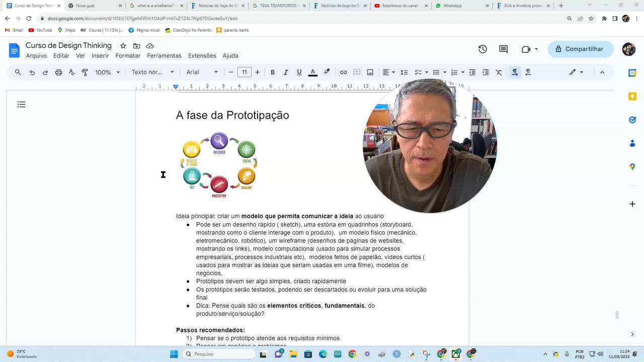The width and height of the screenshot is (644, 362).
Task: Open Google Keep side panel
Action: click(632, 96)
